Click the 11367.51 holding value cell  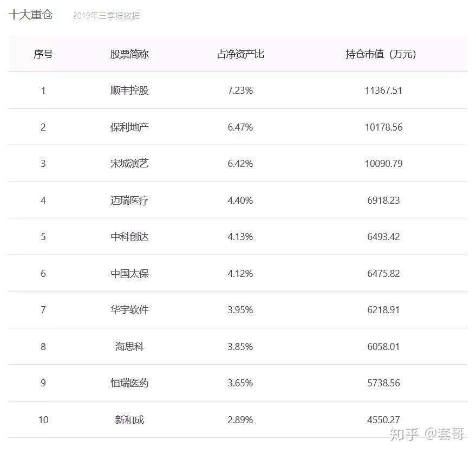[383, 90]
